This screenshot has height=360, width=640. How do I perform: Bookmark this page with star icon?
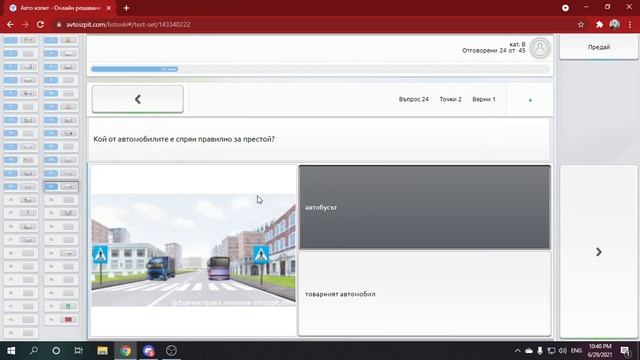[581, 24]
